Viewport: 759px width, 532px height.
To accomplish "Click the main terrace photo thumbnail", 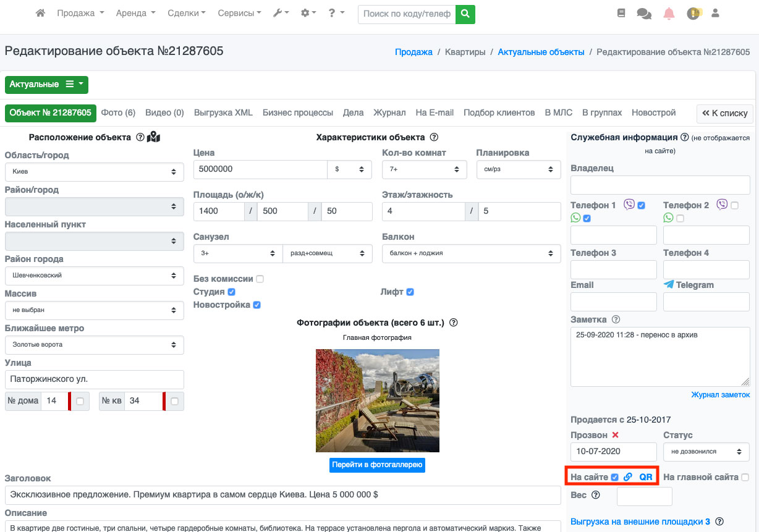I will coord(377,400).
